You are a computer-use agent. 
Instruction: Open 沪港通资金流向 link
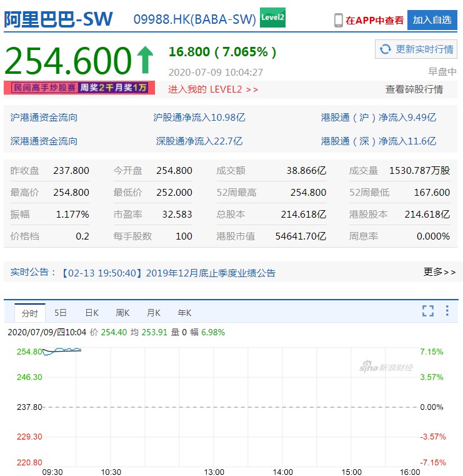pyautogui.click(x=44, y=118)
